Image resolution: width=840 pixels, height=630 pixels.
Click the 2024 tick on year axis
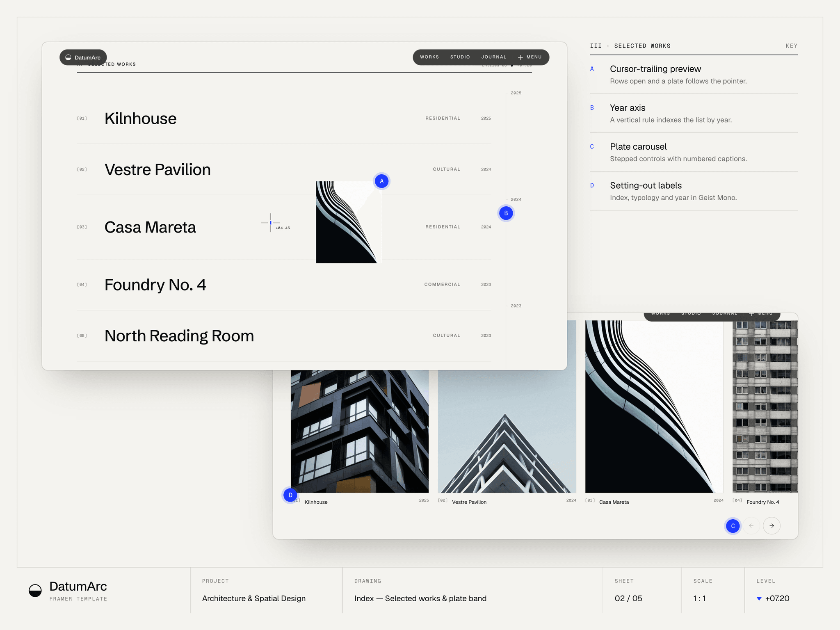516,199
